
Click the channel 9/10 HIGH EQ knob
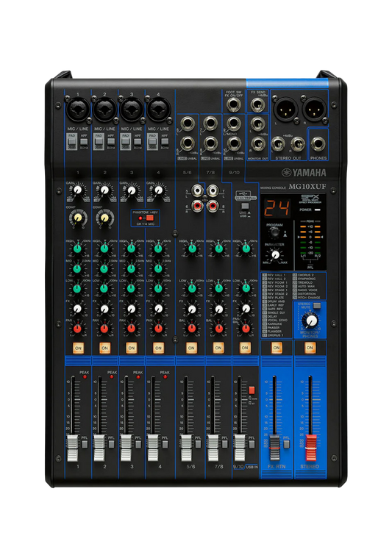click(x=246, y=248)
